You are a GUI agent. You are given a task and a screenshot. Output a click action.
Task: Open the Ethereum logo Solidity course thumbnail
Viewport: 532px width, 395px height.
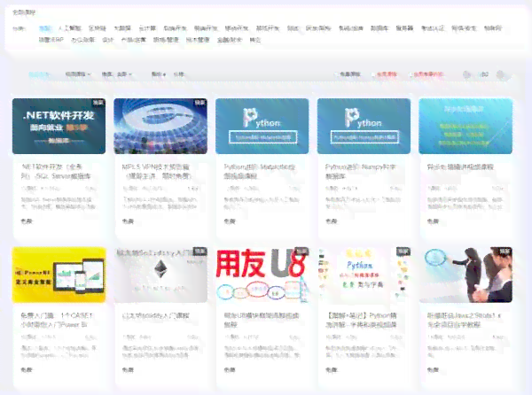(160, 275)
